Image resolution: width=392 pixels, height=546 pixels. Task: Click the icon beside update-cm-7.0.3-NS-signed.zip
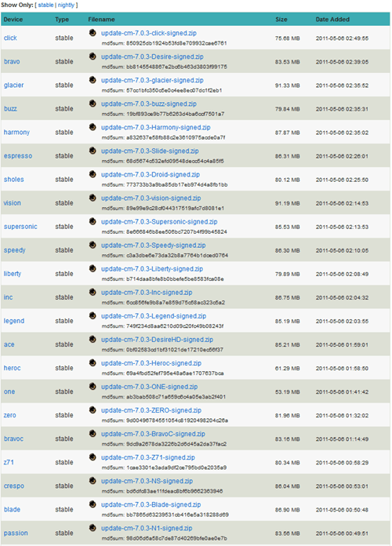(93, 481)
